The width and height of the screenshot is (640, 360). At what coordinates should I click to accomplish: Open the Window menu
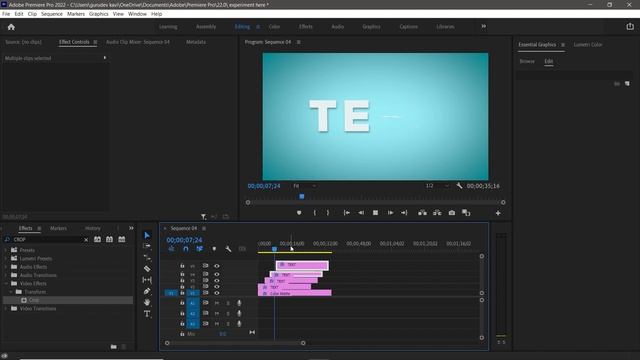click(137, 14)
